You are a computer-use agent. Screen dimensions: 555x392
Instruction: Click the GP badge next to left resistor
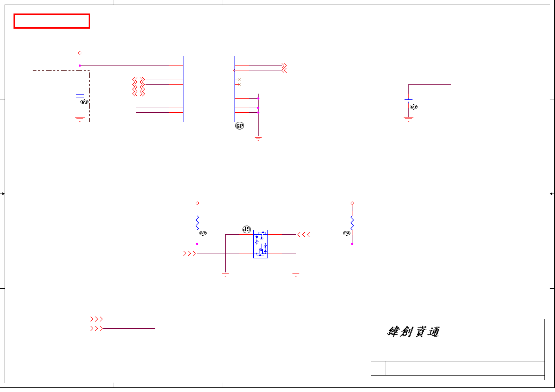point(203,233)
